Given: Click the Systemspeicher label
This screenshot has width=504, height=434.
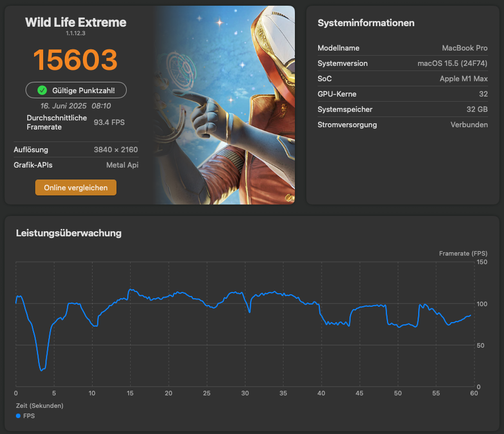Looking at the screenshot, I should [x=345, y=110].
